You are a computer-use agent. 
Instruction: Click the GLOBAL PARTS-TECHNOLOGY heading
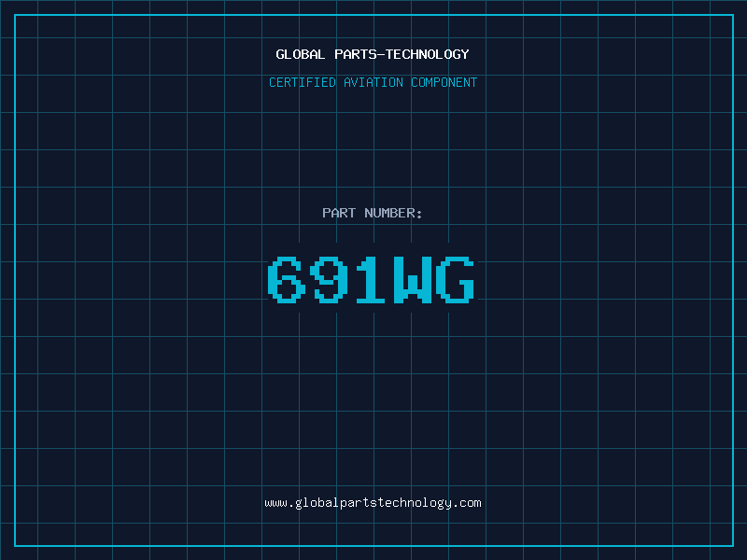pos(373,54)
